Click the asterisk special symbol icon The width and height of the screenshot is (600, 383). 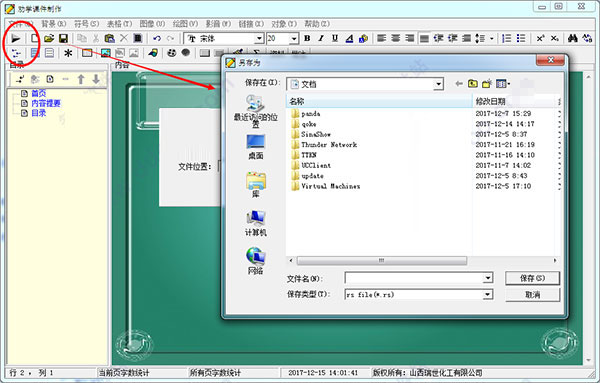coord(68,53)
